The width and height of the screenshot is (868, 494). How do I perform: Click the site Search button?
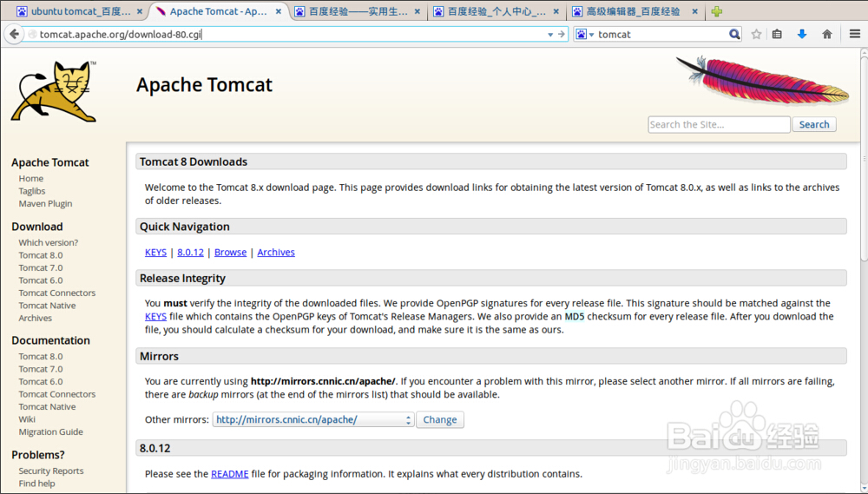point(814,125)
